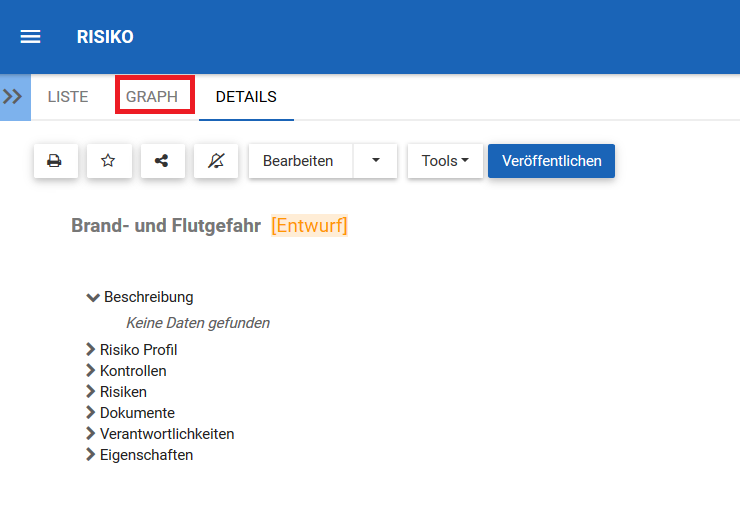
Task: Toggle the crossed-out bell notification icon
Action: [215, 161]
